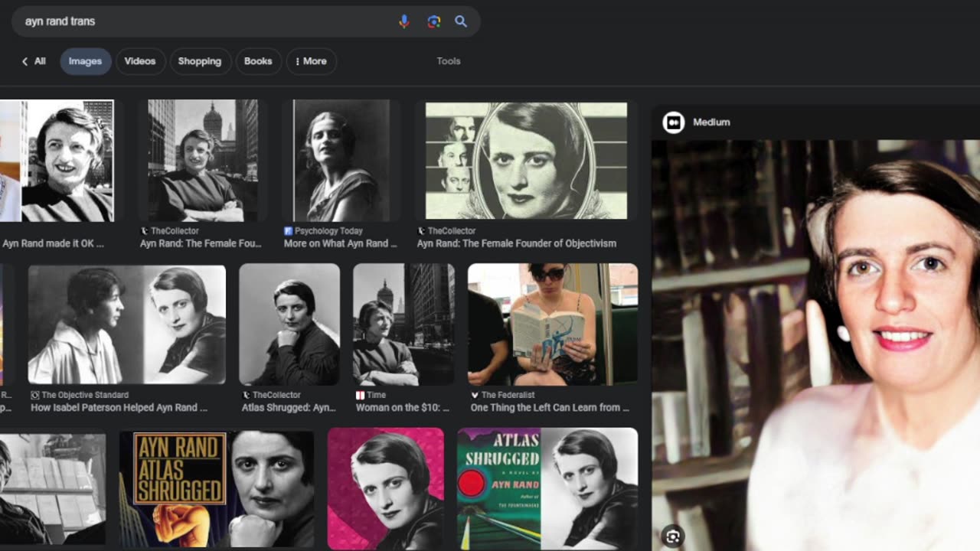Open The Federalist subway reader thumbnail
This screenshot has width=980, height=551.
[553, 324]
